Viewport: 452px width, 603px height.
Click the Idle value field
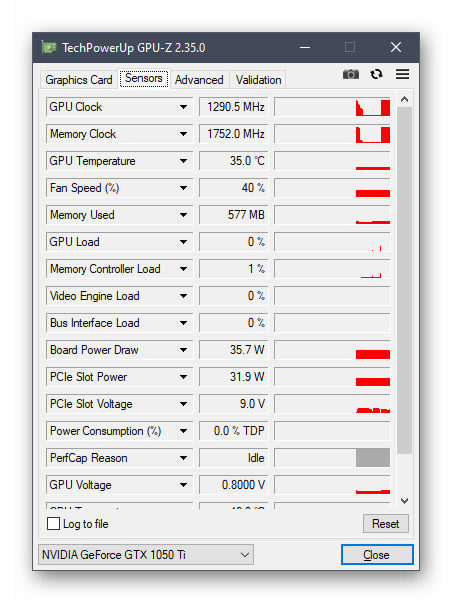tap(234, 458)
